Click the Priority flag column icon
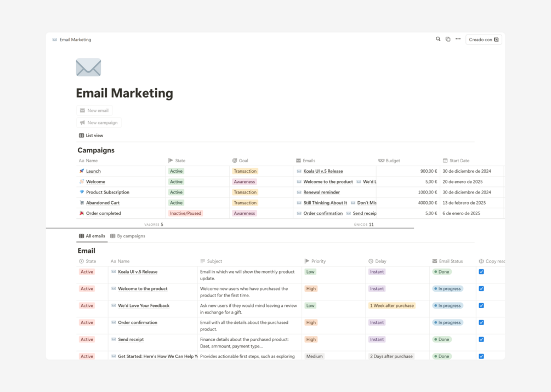 [x=307, y=261]
